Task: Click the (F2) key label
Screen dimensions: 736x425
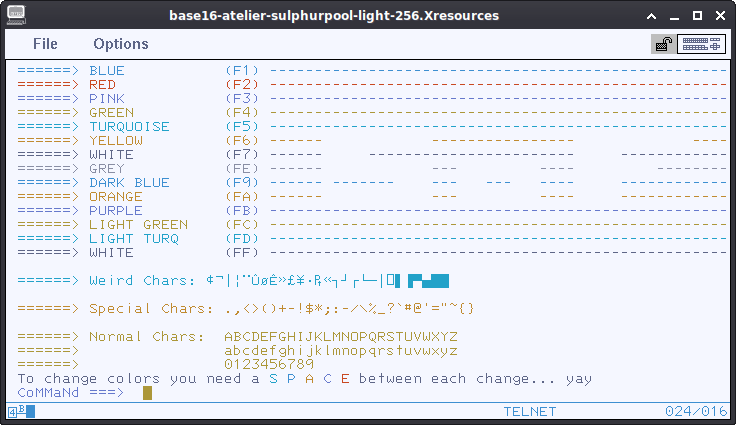Action: pyautogui.click(x=242, y=85)
